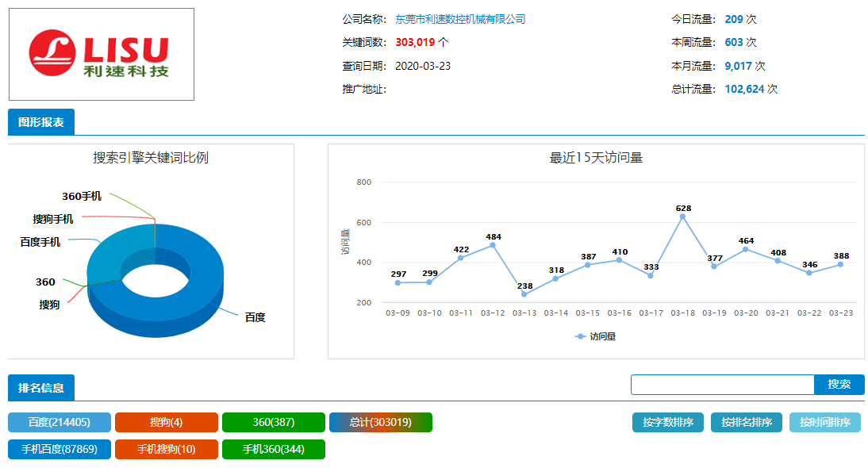Screen dimensions: 868x468
Task: Show 总计(303019) results
Action: [x=380, y=422]
